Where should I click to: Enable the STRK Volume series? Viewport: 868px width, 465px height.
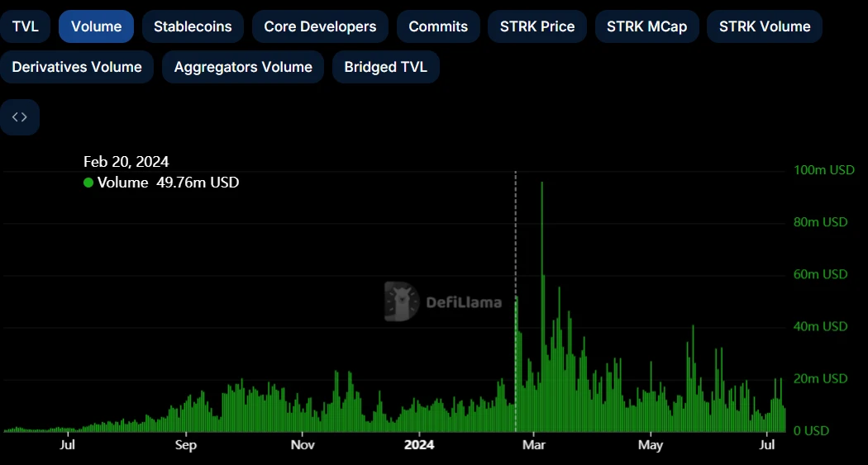[x=765, y=26]
